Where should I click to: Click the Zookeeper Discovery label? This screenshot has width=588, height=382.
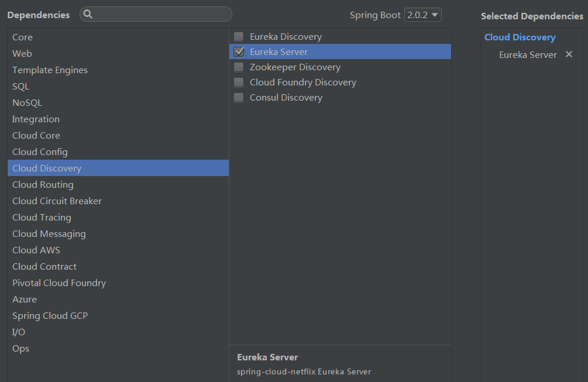point(295,67)
